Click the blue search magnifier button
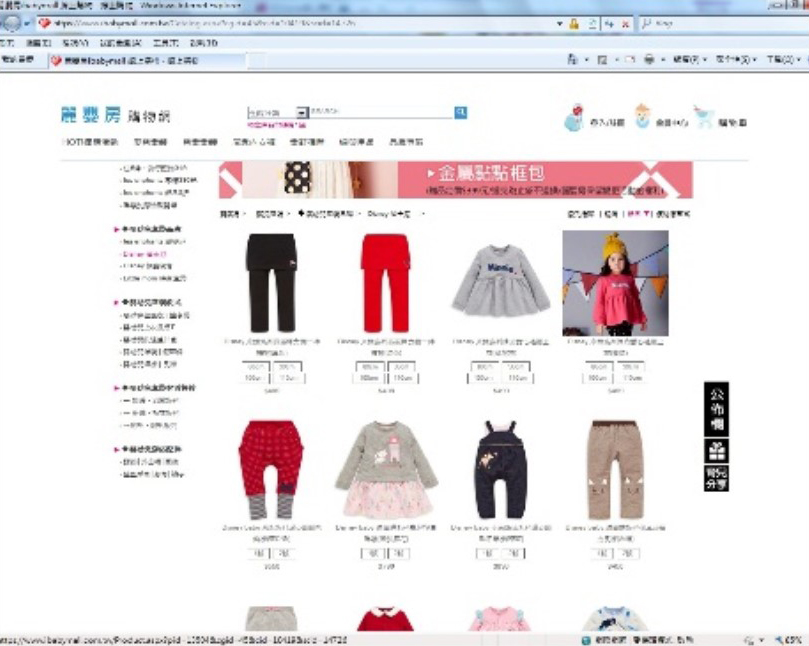The height and width of the screenshot is (646, 809). coord(460,113)
